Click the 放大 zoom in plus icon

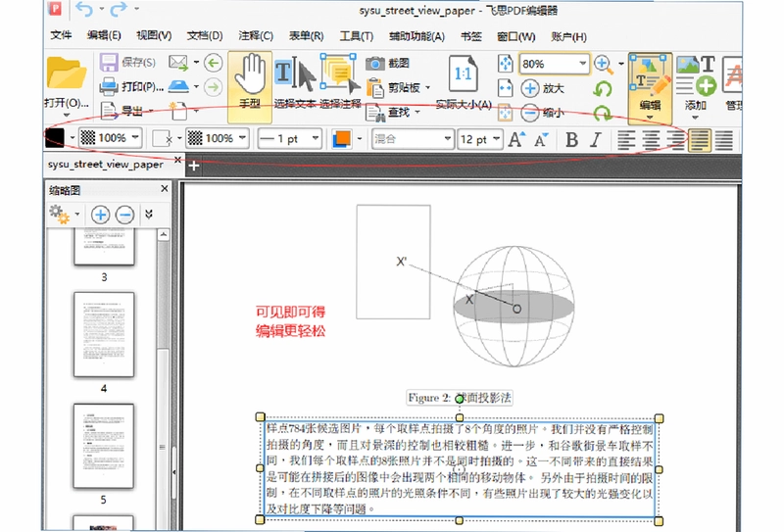click(x=530, y=88)
